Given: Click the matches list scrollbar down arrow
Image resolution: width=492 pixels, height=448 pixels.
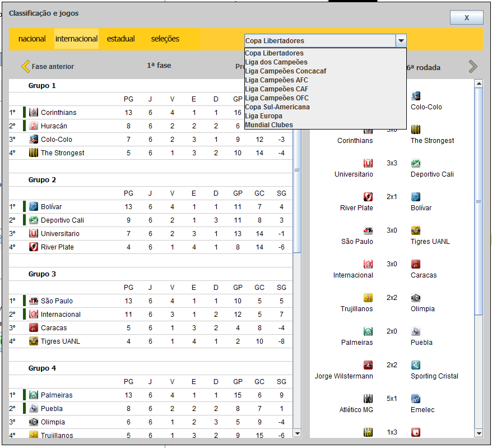Looking at the screenshot, I should [x=479, y=433].
